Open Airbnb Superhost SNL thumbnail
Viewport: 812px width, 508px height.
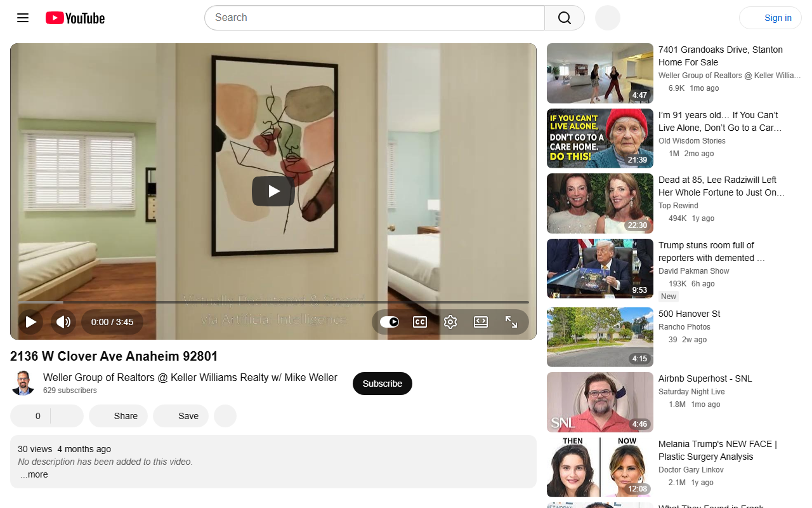tap(600, 402)
